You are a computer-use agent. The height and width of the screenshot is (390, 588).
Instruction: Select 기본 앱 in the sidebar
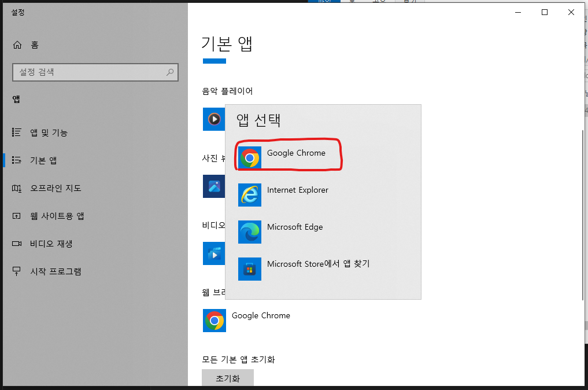(x=95, y=160)
